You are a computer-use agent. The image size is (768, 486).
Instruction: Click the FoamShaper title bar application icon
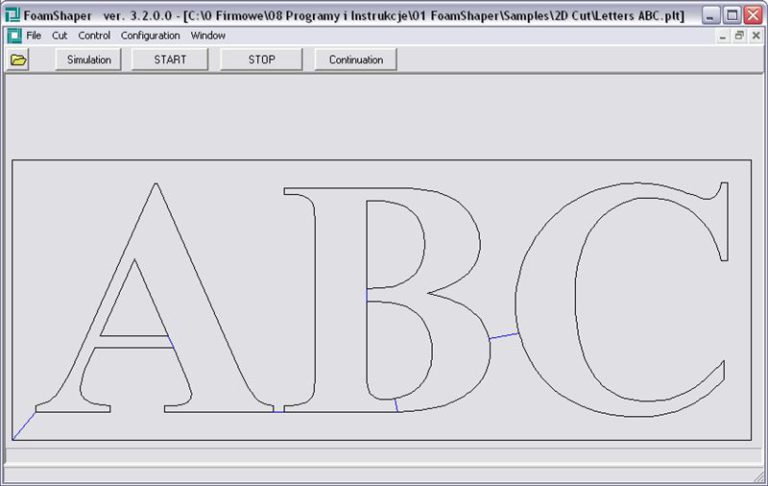[x=13, y=15]
